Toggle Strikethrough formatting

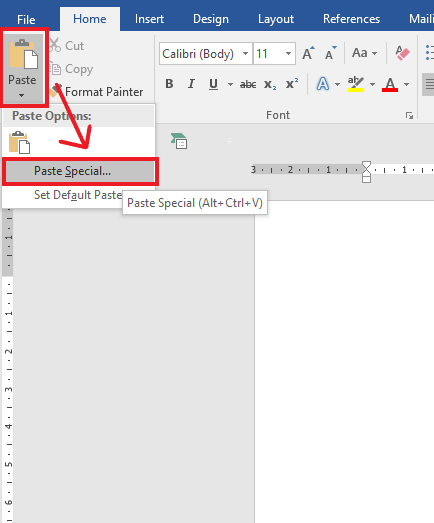(248, 84)
